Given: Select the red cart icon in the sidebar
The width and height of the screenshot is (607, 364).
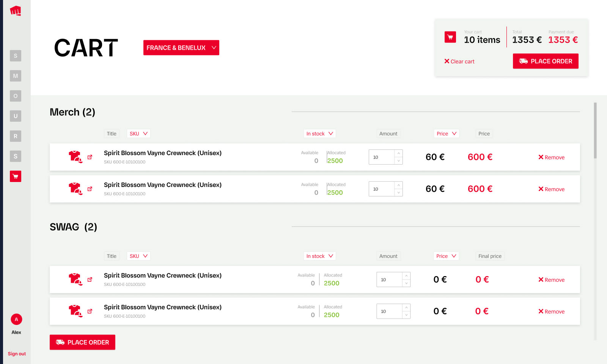Looking at the screenshot, I should click(x=16, y=176).
